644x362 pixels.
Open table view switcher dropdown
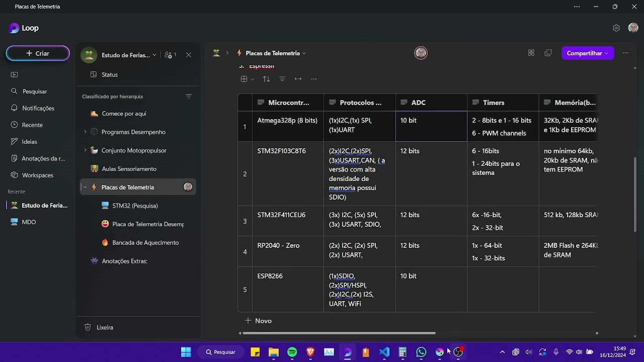pos(247,79)
